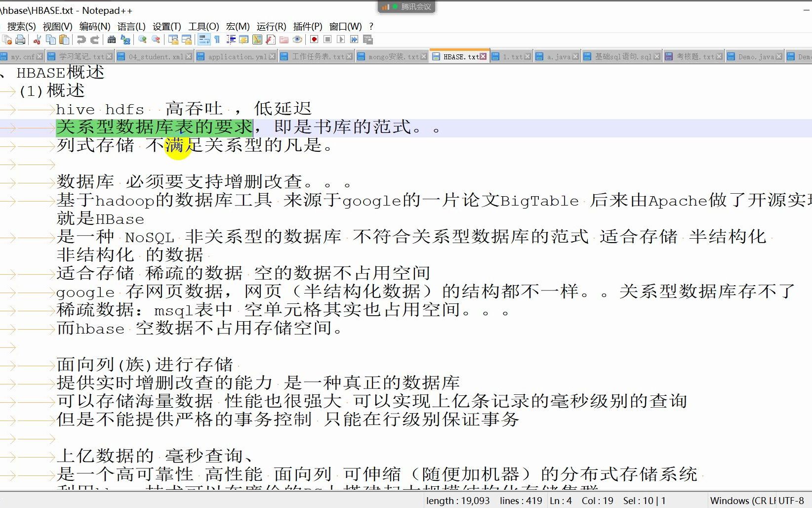Image resolution: width=812 pixels, height=508 pixels.
Task: Click the Copy toolbar icon
Action: point(50,40)
